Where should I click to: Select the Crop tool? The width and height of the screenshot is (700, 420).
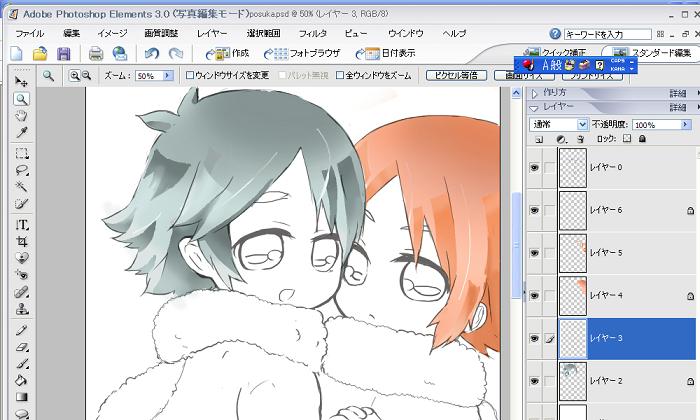[21, 241]
